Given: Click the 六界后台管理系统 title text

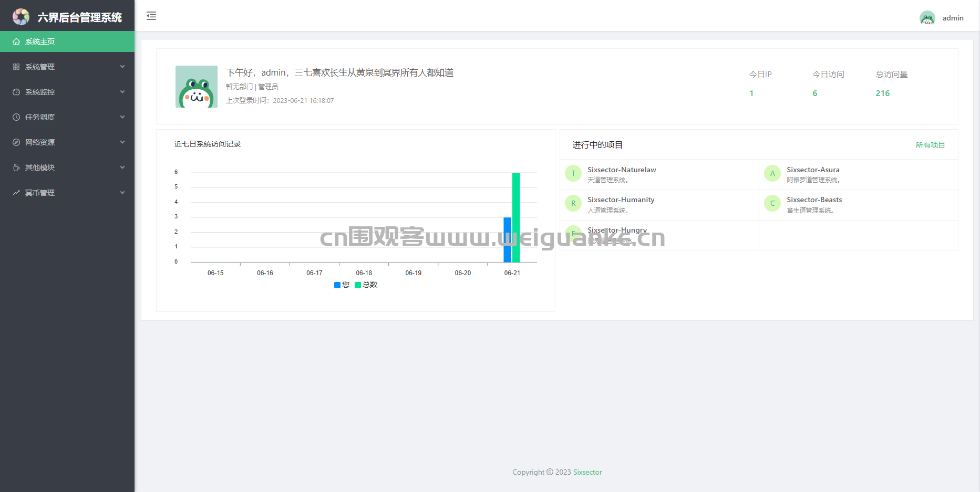Looking at the screenshot, I should [x=80, y=17].
